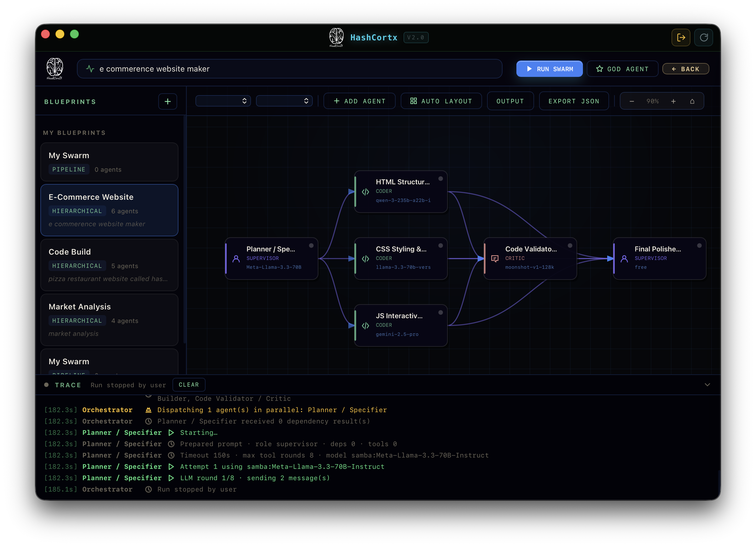Click the status dot on the Code Validator node
Image resolution: width=756 pixels, height=547 pixels.
570,246
